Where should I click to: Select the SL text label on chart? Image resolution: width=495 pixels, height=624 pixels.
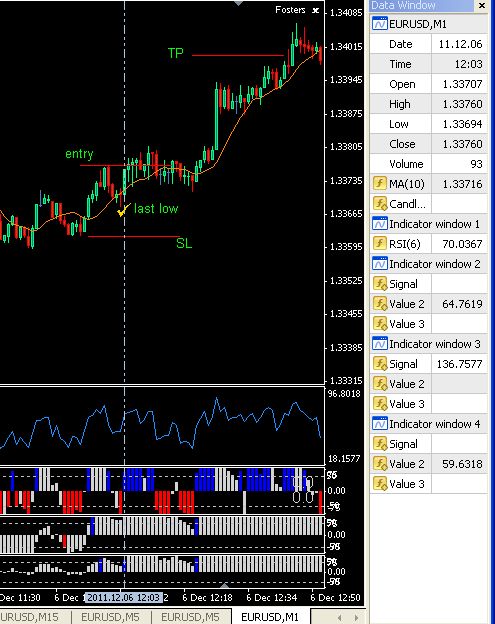pyautogui.click(x=184, y=243)
